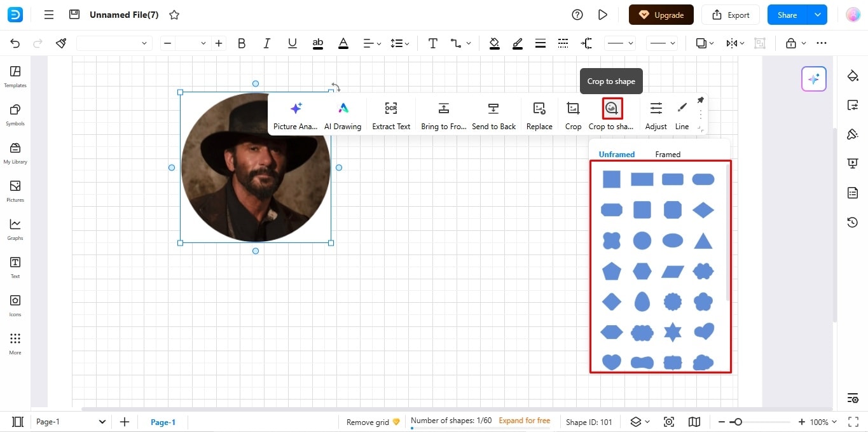Open the lock options dropdown
Screen dimensions: 868x432
pyautogui.click(x=796, y=43)
